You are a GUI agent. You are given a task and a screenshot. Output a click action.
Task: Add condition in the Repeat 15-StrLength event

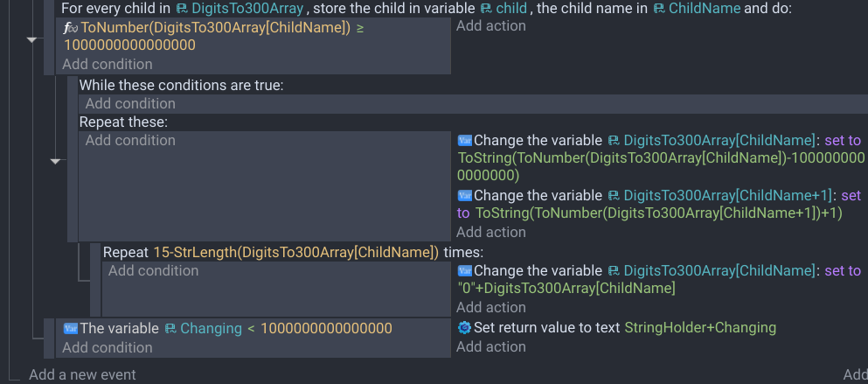click(x=153, y=270)
